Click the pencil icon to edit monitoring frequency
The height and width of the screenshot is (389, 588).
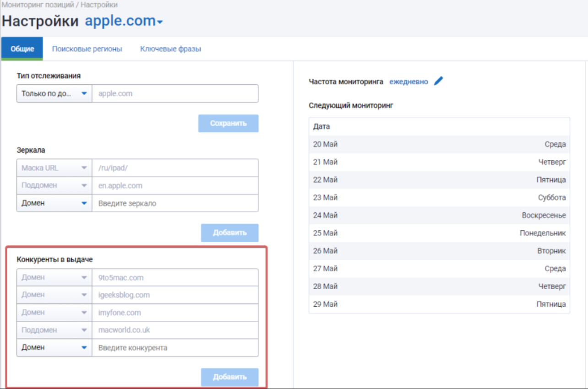point(439,81)
